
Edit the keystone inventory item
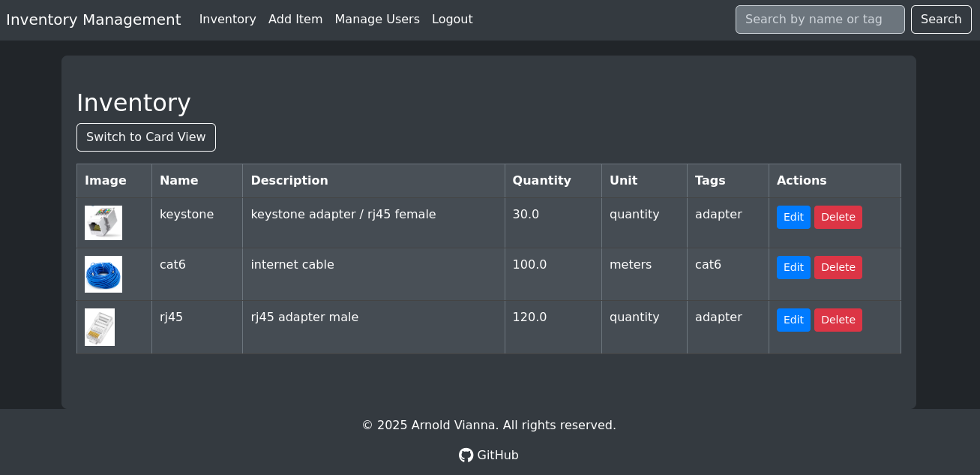[793, 217]
